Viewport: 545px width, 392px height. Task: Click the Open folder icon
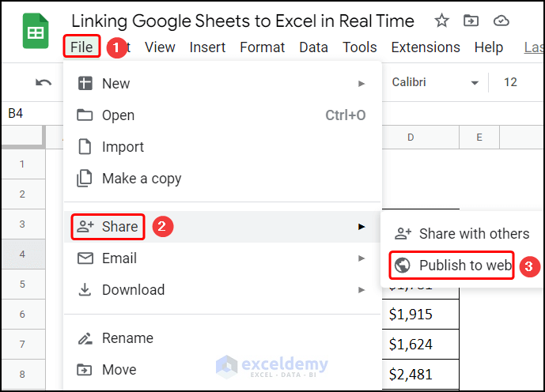[85, 115]
